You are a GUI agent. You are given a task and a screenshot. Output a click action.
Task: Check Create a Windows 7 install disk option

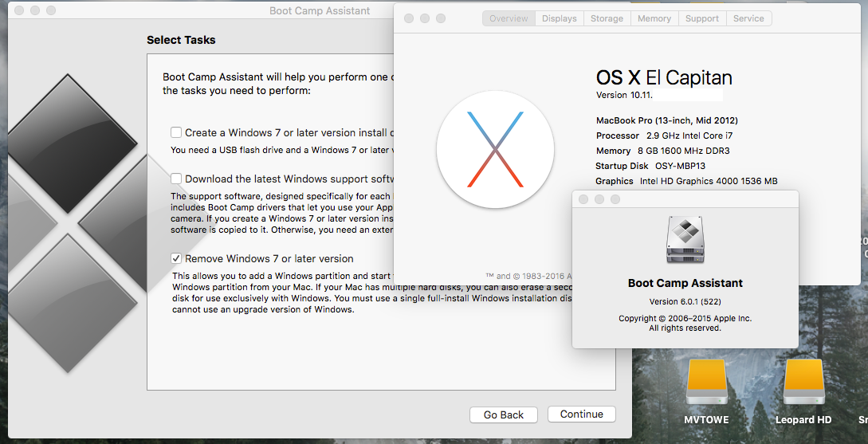176,132
